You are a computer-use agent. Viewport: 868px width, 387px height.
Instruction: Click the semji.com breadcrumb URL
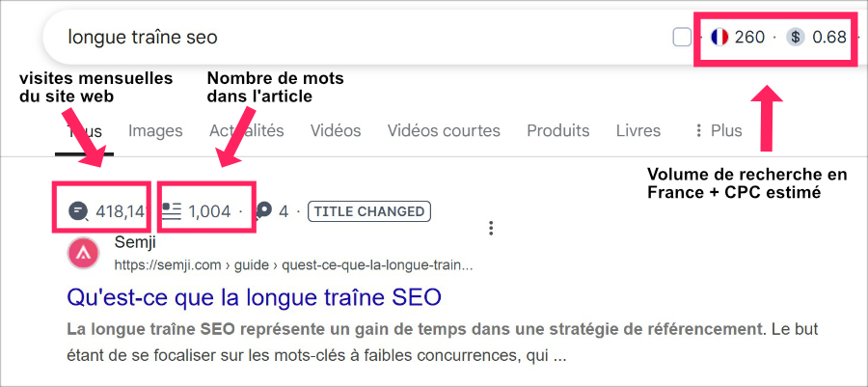pyautogui.click(x=294, y=265)
